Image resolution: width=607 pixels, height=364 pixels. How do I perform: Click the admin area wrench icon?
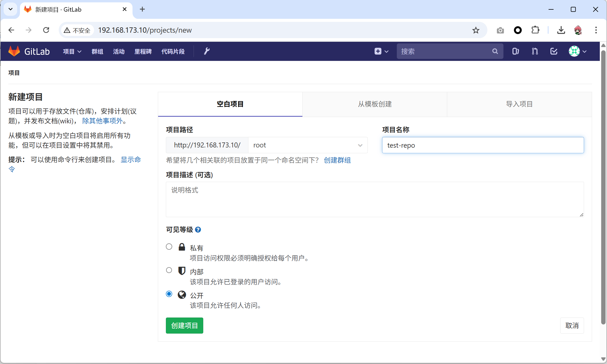pos(207,51)
